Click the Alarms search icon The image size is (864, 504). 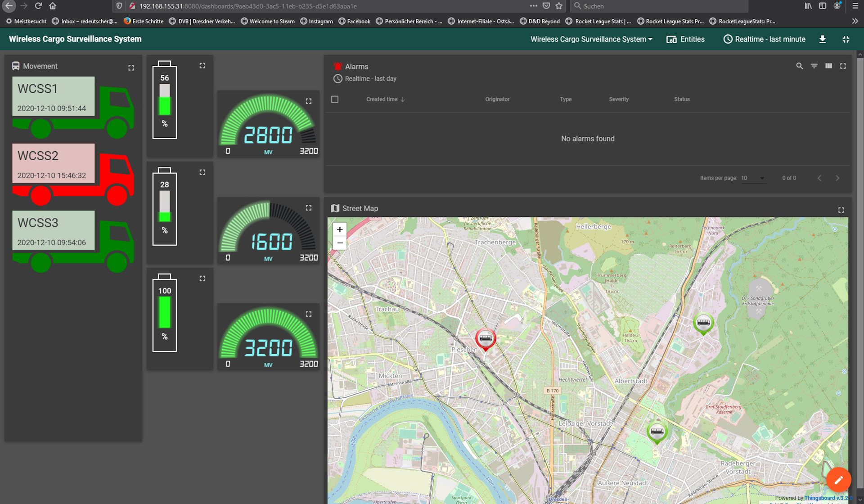click(x=799, y=66)
